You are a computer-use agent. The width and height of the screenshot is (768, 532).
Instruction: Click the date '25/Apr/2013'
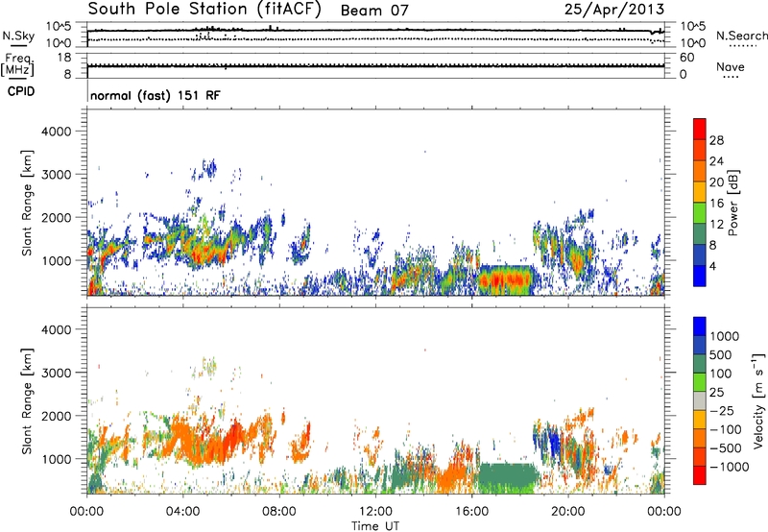tap(614, 10)
